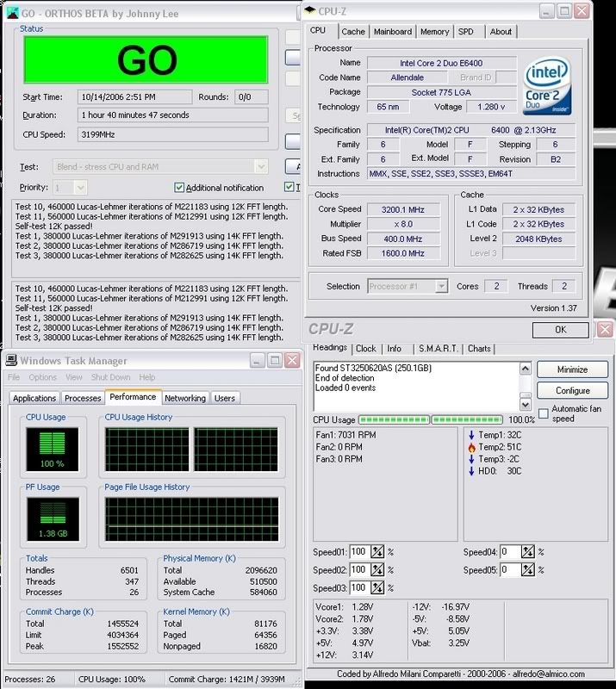
Task: Click the SpeedFan Minimize button
Action: (x=572, y=369)
